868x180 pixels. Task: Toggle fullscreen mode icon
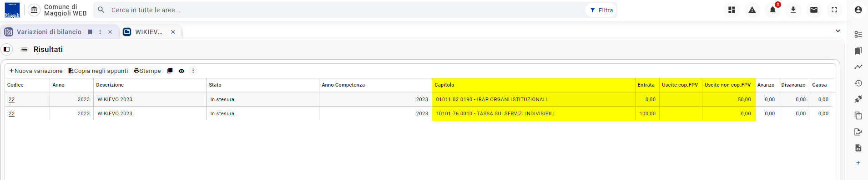(x=834, y=10)
